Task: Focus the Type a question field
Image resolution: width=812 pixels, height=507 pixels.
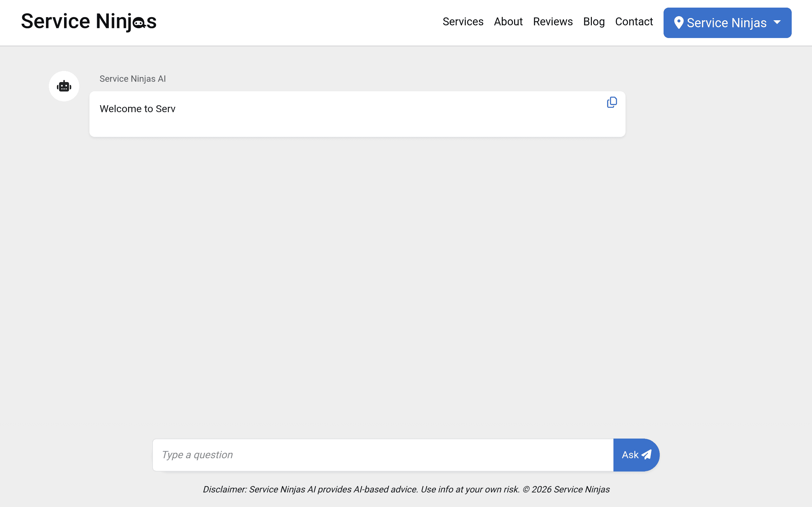Action: 383,455
